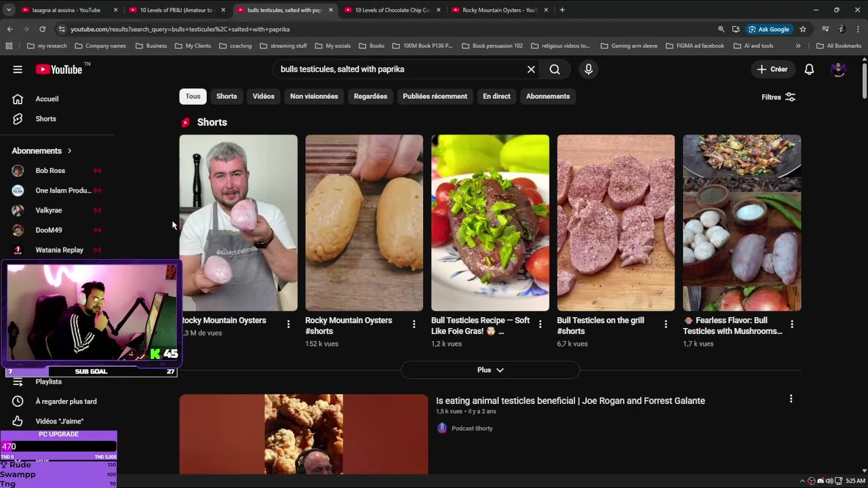Open the albert_cancook Rocky Mountain Oysters thumbnail
Viewport: 868px width, 488px height.
(239, 223)
